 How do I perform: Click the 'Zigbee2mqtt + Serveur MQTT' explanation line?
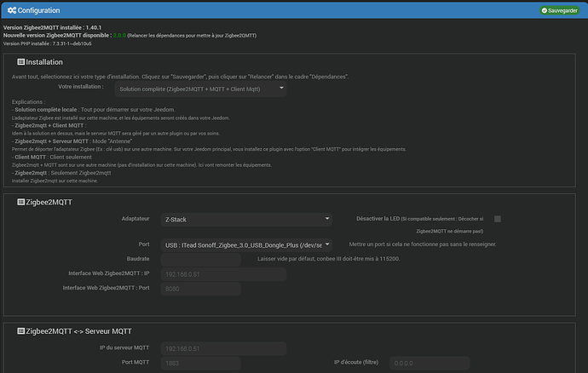point(72,141)
